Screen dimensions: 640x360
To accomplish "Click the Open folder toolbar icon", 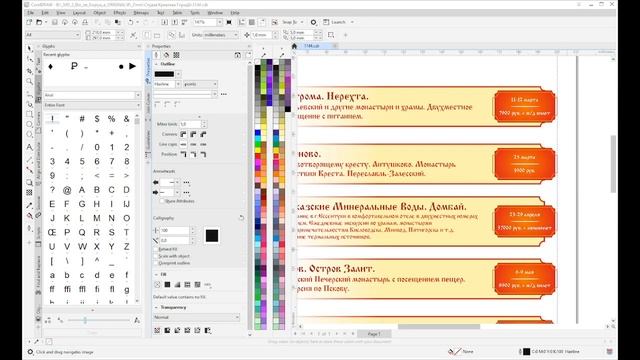I will coord(39,22).
